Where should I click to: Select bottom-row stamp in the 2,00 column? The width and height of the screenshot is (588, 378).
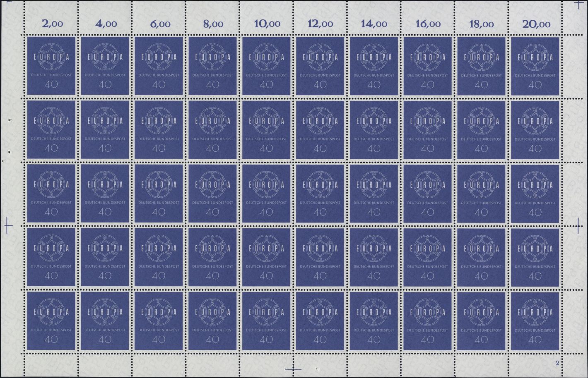click(51, 321)
